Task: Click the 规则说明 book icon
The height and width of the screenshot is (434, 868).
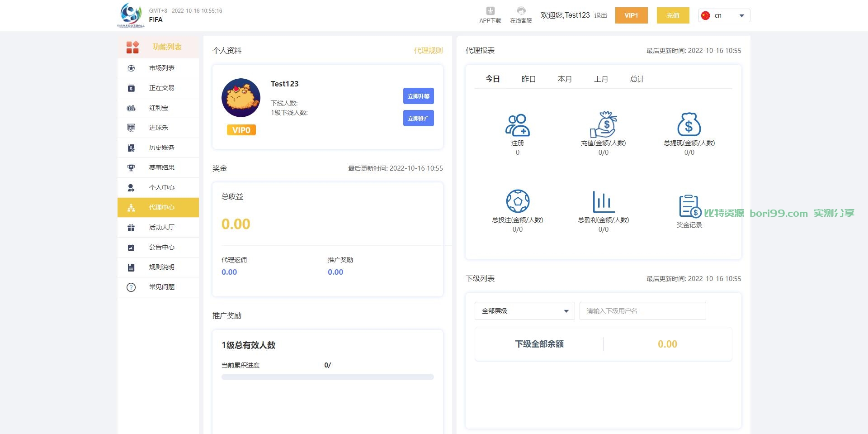Action: 131,267
